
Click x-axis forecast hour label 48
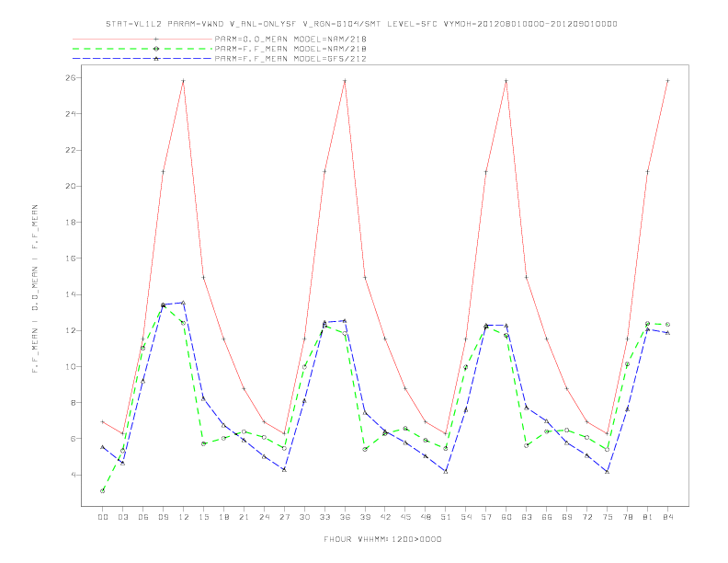(x=426, y=517)
